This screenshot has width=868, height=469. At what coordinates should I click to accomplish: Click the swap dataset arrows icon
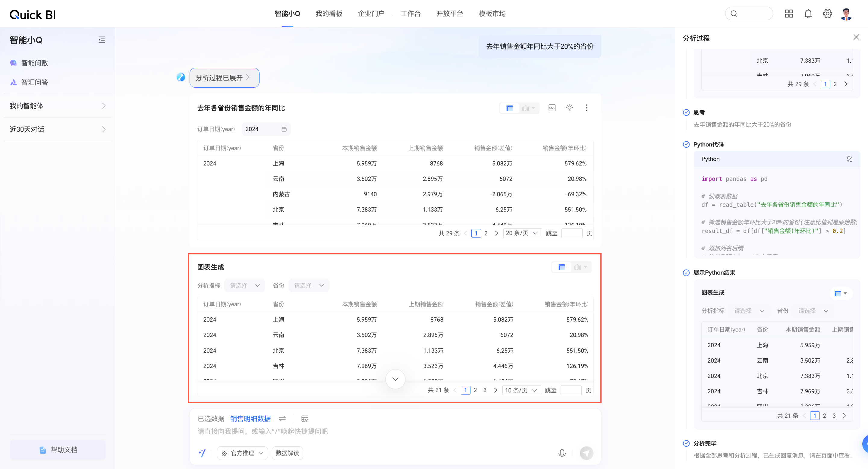pos(282,418)
